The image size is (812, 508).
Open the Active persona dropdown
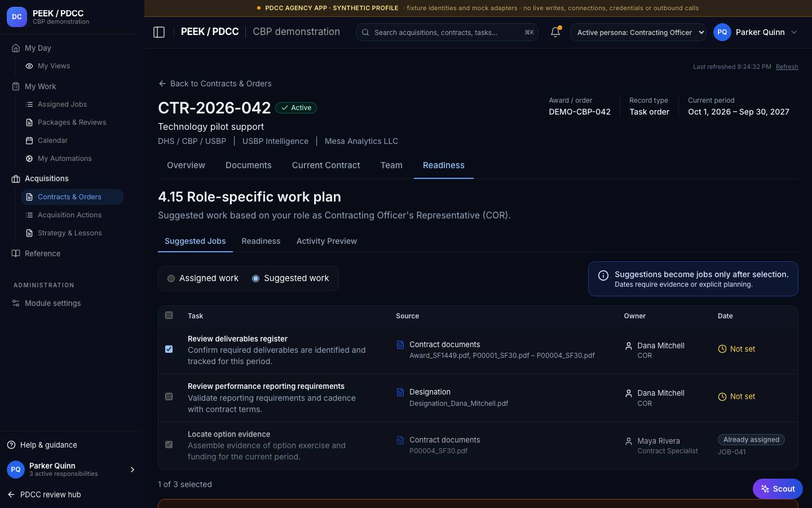638,32
